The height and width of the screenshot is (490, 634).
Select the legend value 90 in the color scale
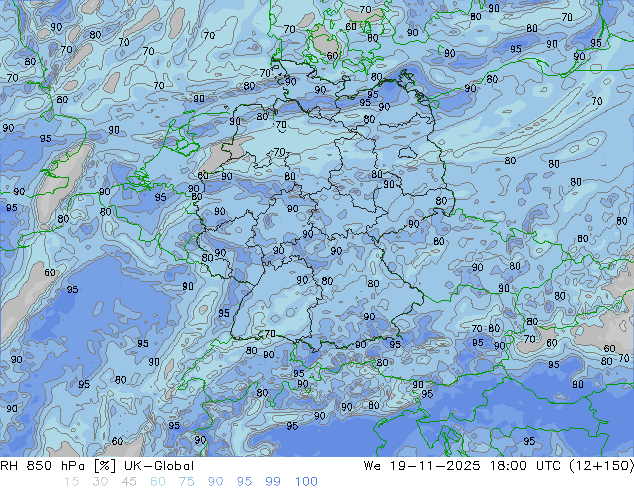pos(215,482)
